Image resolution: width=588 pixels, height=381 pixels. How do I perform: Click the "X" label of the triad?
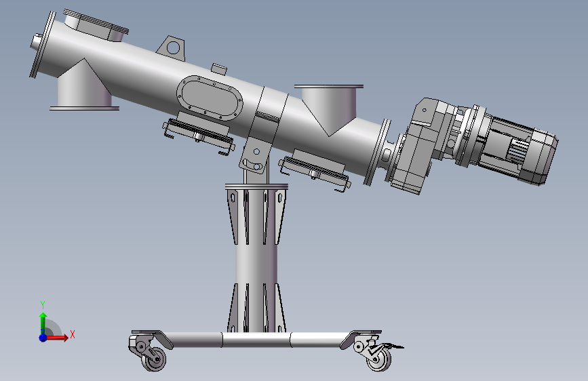pyautogui.click(x=73, y=334)
